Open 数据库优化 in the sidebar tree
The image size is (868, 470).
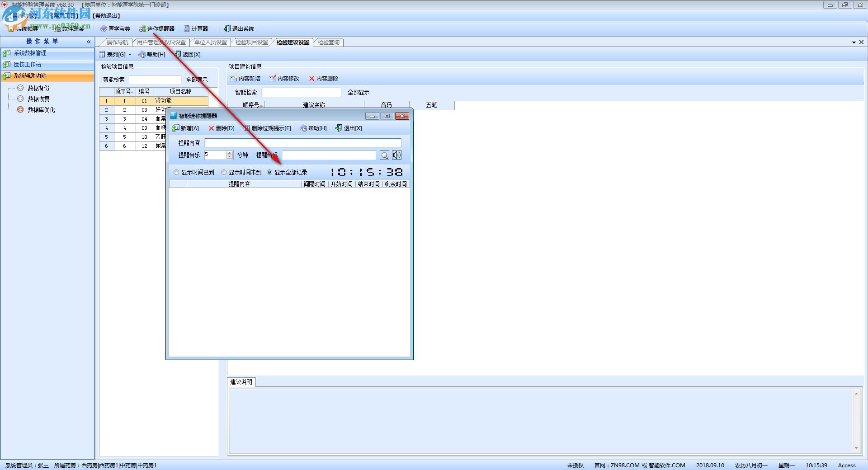click(41, 110)
